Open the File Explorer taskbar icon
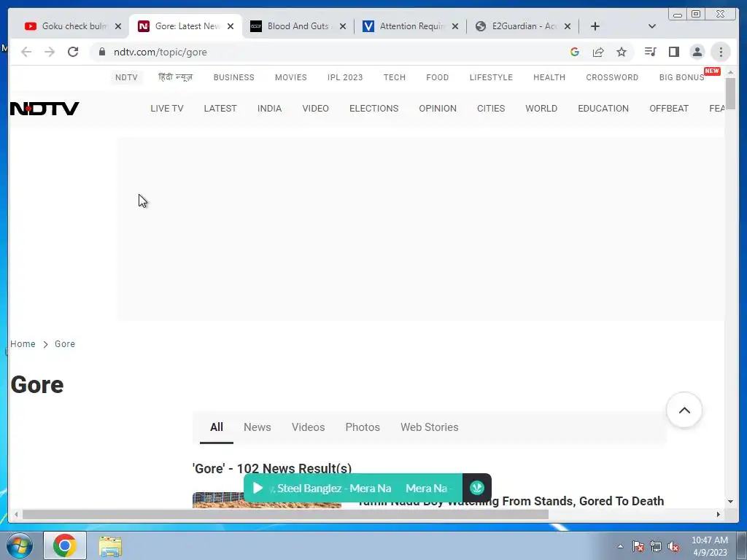The image size is (747, 560). [x=110, y=545]
